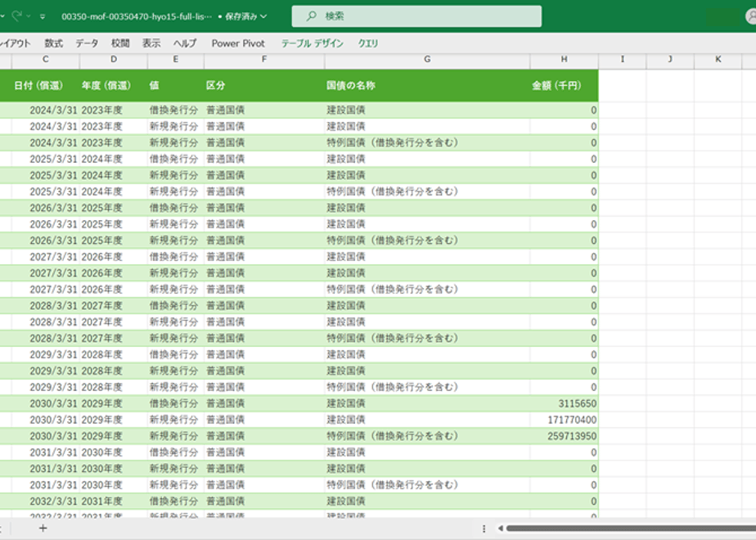Click the 年度 (償還) table header cell
The height and width of the screenshot is (540, 756).
[114, 85]
